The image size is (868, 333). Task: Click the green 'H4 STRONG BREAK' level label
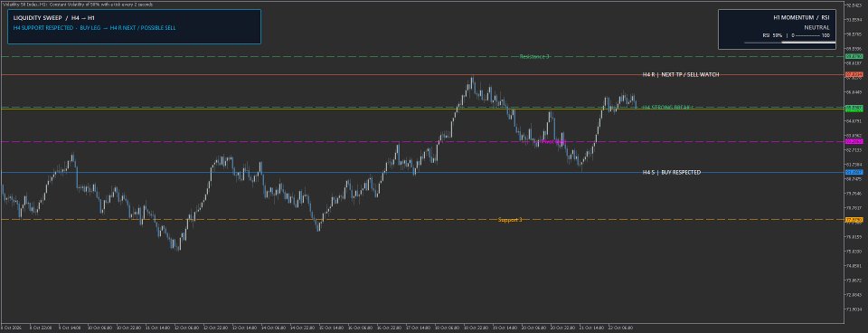667,107
